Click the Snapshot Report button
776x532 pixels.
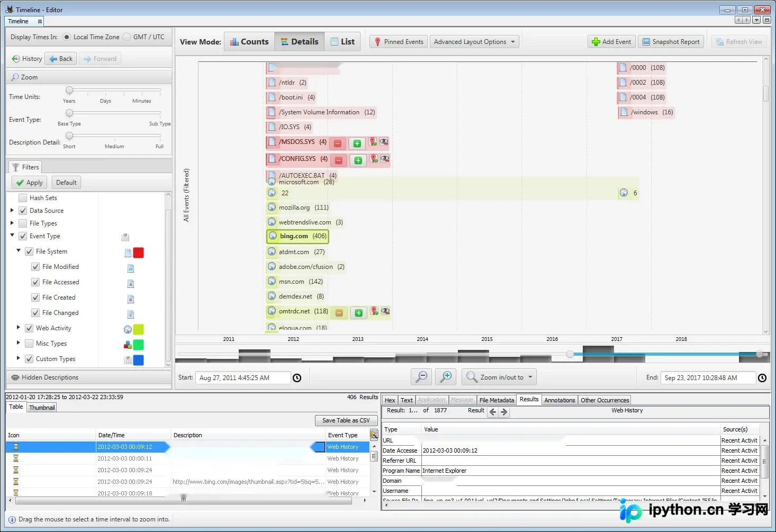point(671,42)
